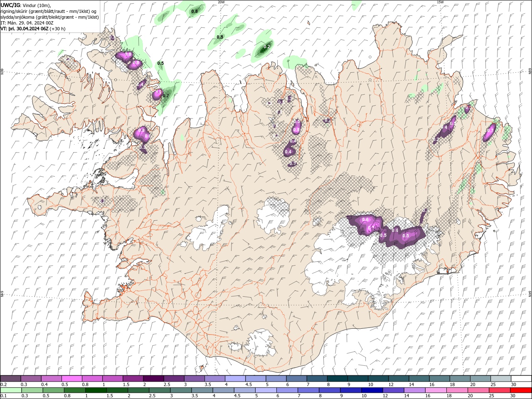Click the 0.6 value in the purple band north of Vatnajökull
The width and height of the screenshot is (532, 399).
click(x=366, y=219)
